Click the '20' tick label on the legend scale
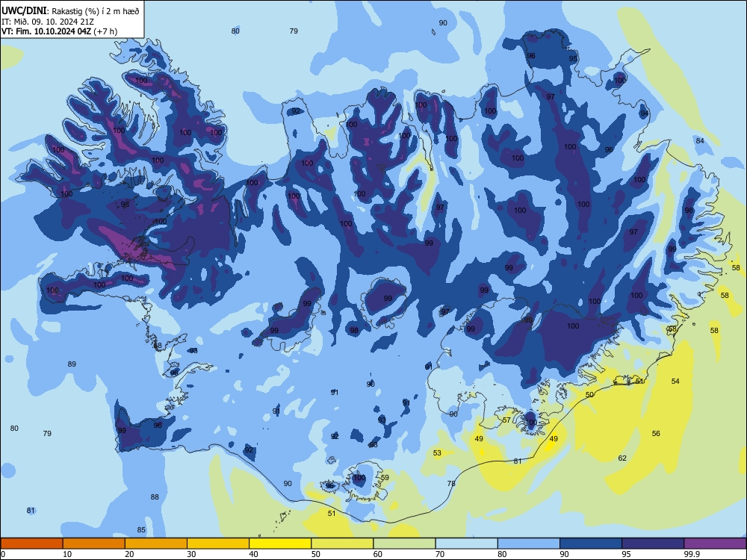Image resolution: width=747 pixels, height=560 pixels. pyautogui.click(x=129, y=554)
